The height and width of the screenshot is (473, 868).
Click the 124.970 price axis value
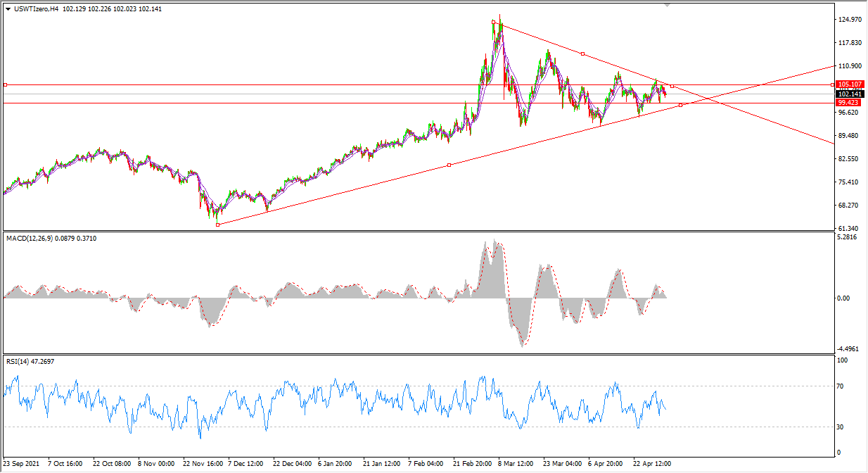click(x=850, y=20)
